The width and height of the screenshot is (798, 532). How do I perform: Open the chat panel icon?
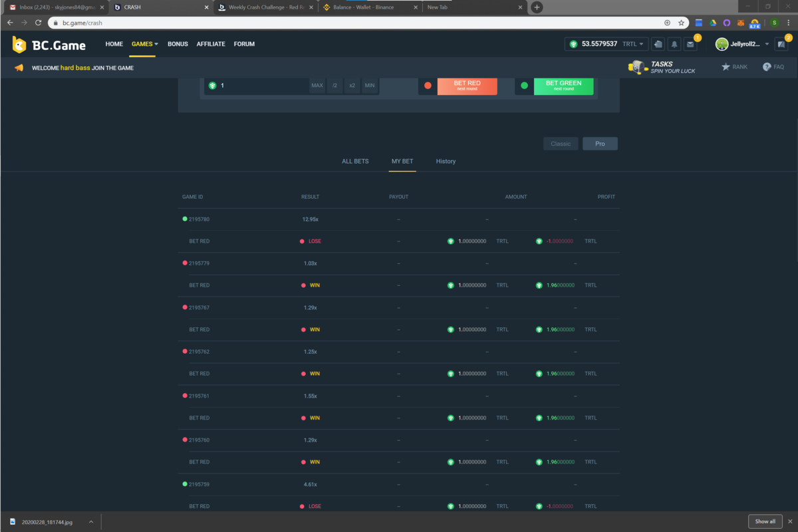coord(781,44)
